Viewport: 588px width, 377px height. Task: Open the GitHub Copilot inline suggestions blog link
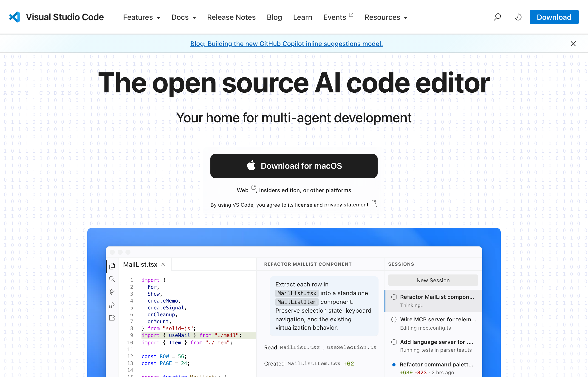point(286,44)
